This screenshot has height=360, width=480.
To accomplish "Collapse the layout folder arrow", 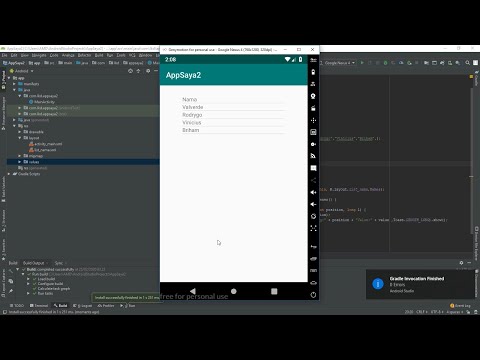I will click(20, 138).
